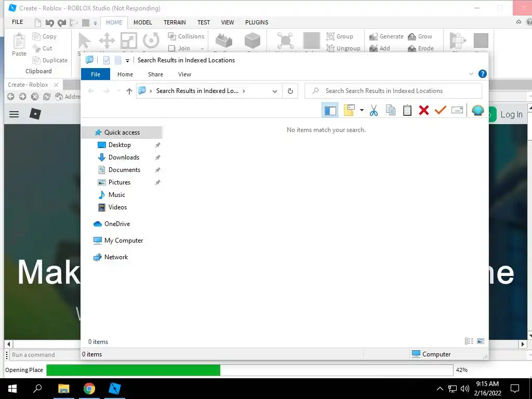Click the Search Results search box
The image size is (532, 399).
coord(394,91)
